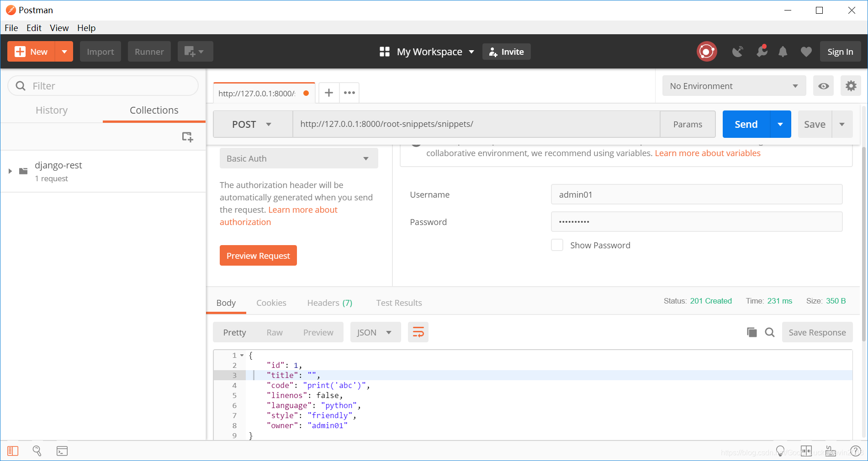Add a new request tab

click(328, 93)
